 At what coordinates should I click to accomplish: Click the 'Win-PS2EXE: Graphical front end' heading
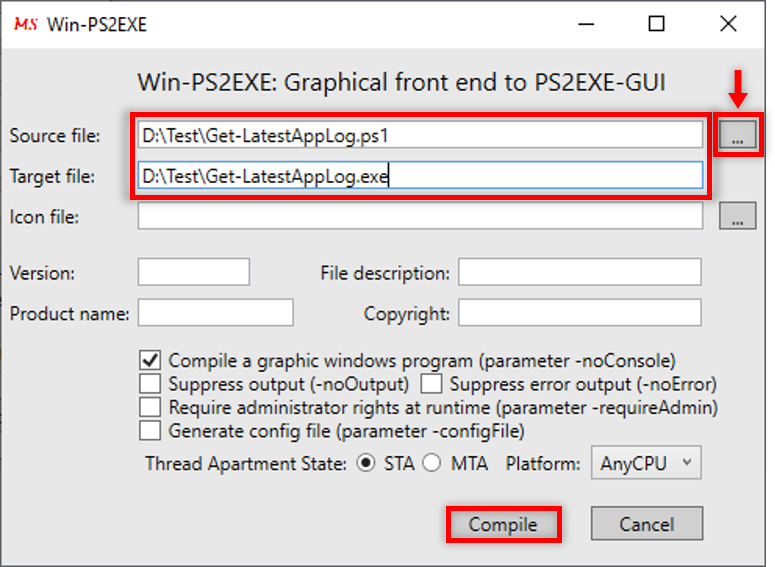point(402,82)
